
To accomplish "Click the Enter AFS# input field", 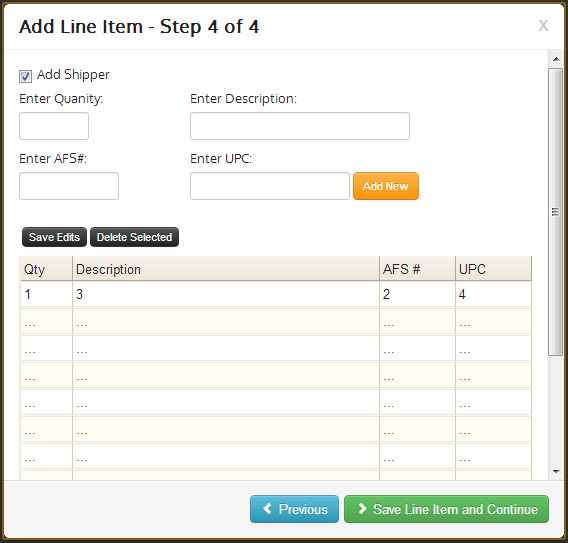I will pyautogui.click(x=69, y=186).
